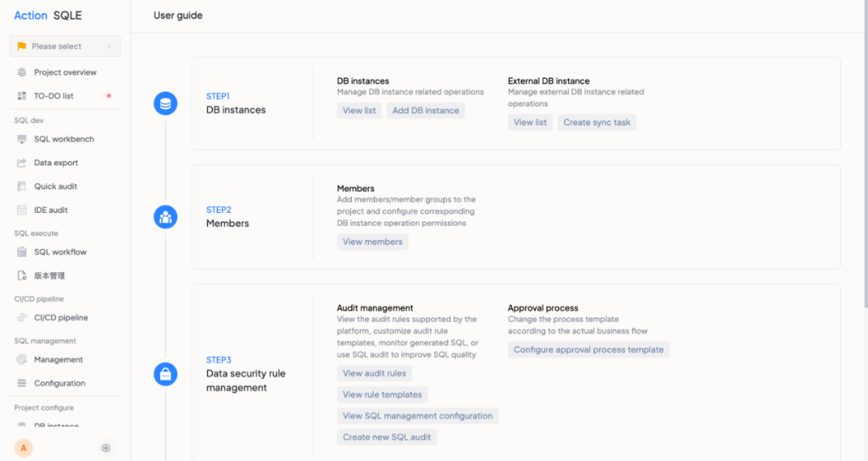Select the Quick audit icon
The height and width of the screenshot is (461, 868).
coord(22,186)
